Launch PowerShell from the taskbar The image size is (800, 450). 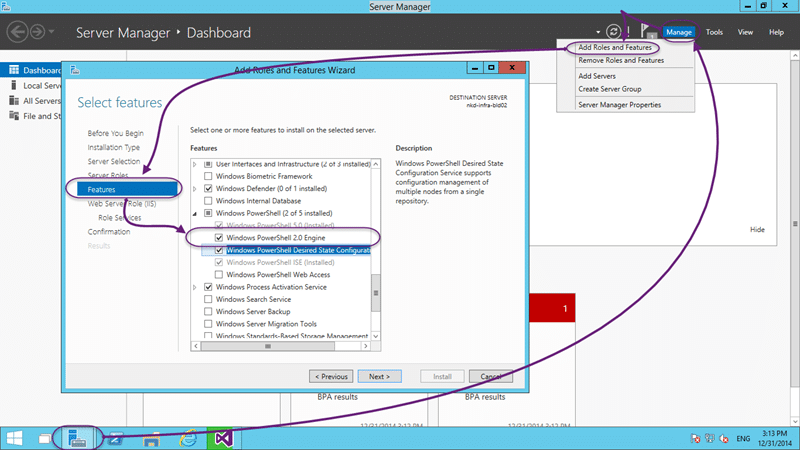115,438
